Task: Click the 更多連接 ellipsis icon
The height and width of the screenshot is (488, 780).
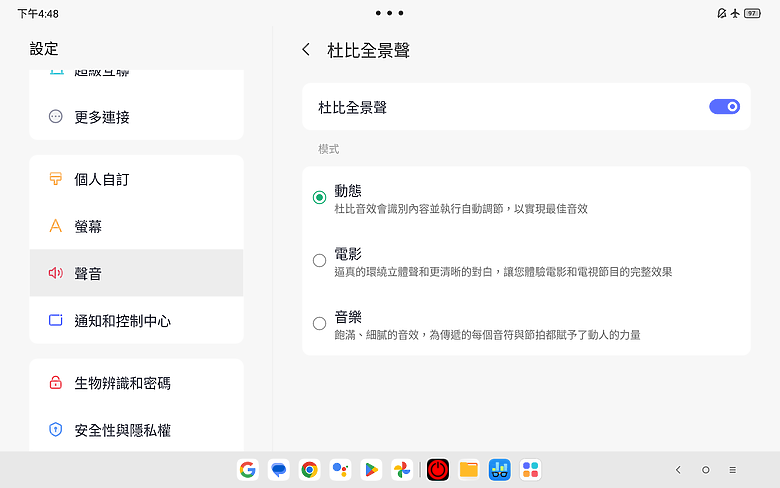Action: (x=56, y=116)
